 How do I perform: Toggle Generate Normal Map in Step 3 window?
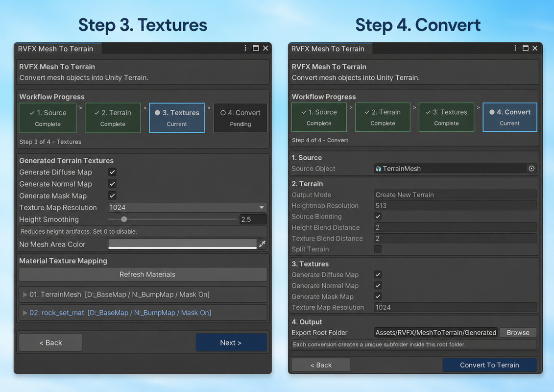click(x=112, y=184)
